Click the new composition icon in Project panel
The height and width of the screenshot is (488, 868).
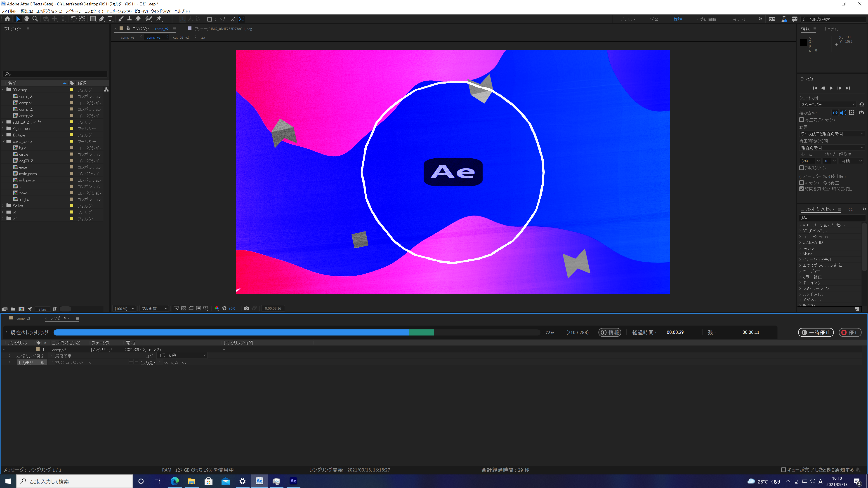pos(21,309)
